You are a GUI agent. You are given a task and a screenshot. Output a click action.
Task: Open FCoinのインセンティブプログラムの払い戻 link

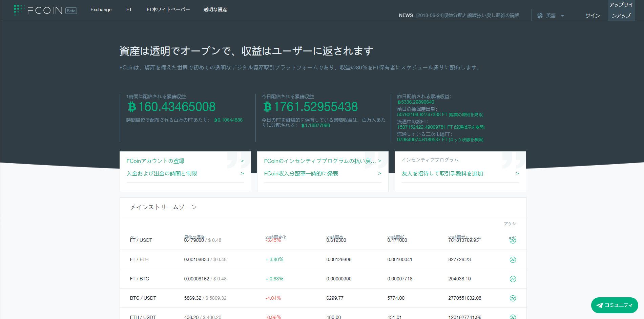coord(320,161)
